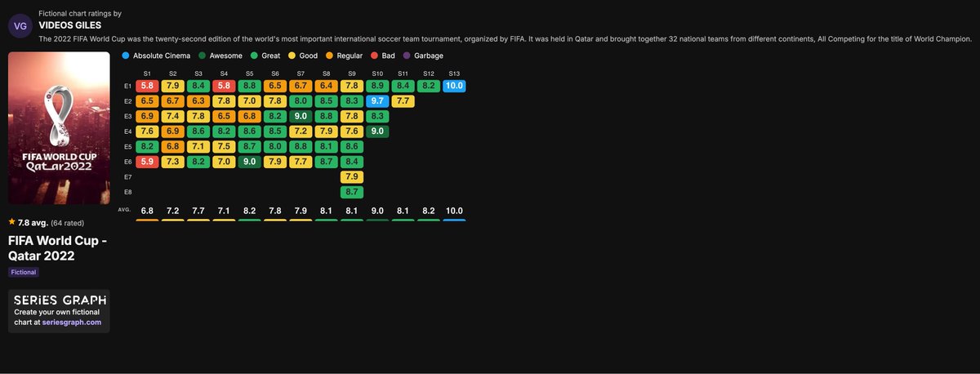Select the S4 E5 cell rated 7.5

[224, 146]
